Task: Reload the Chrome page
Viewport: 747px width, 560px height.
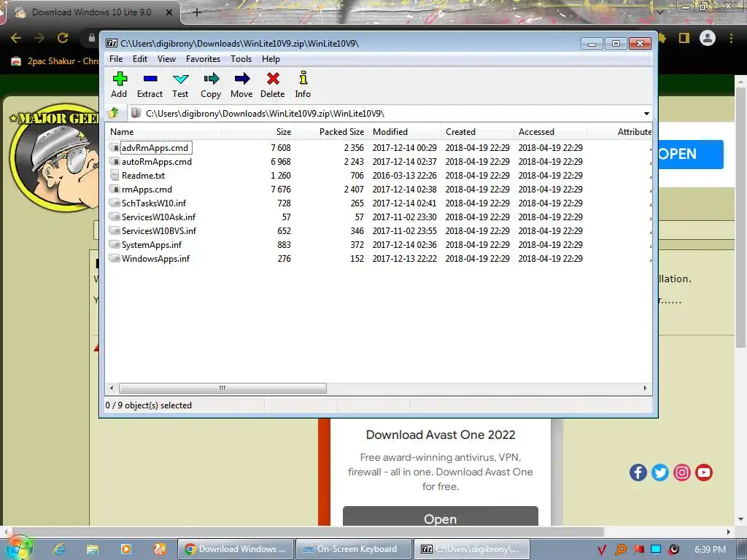Action: tap(63, 38)
